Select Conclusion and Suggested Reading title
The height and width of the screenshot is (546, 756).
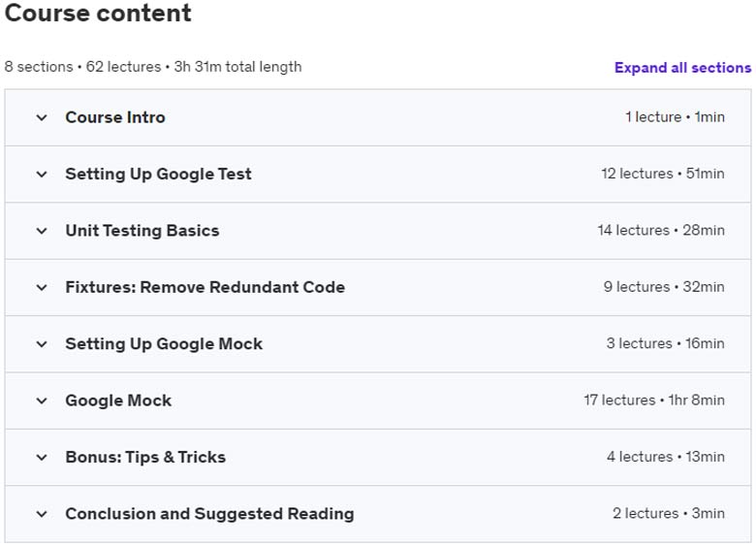pos(209,514)
